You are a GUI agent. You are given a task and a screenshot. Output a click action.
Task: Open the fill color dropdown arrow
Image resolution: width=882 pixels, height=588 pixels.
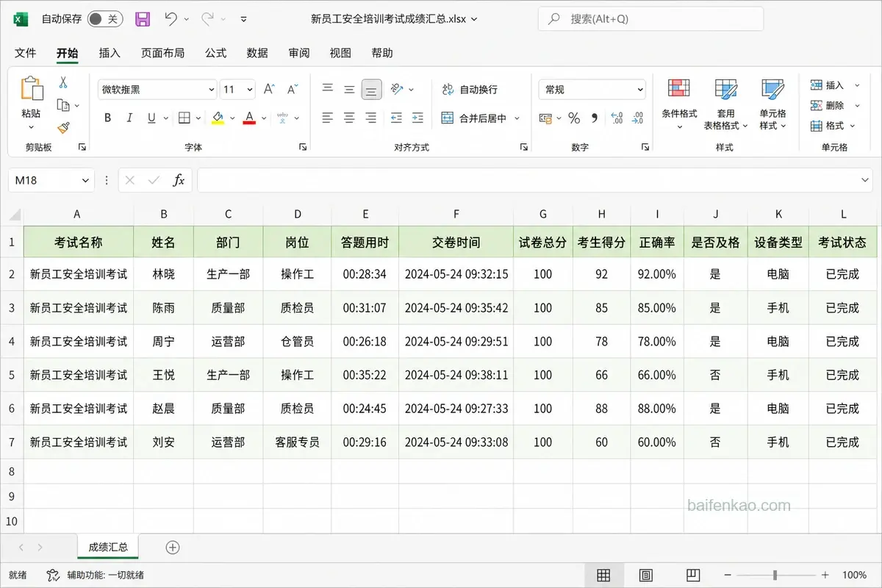[232, 118]
